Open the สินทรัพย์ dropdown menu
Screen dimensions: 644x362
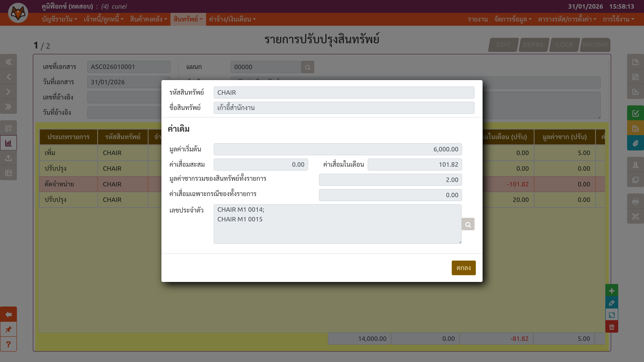(188, 19)
